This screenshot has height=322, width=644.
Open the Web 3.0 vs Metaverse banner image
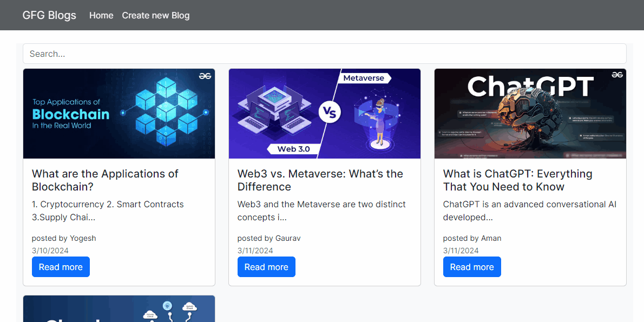click(325, 114)
